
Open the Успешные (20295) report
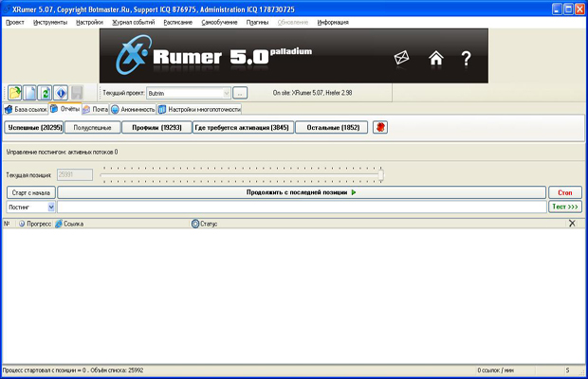pos(34,127)
